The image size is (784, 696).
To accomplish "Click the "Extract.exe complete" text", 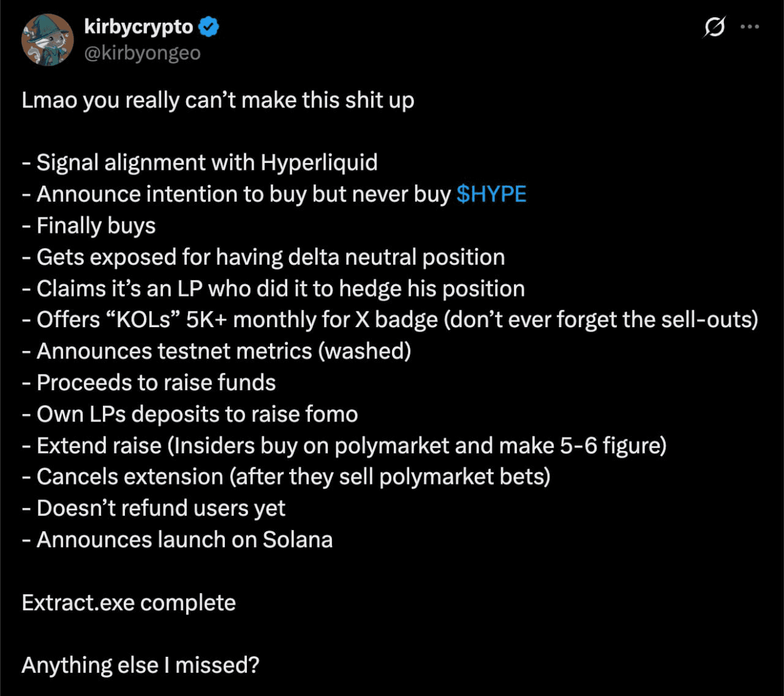I will pos(129,603).
